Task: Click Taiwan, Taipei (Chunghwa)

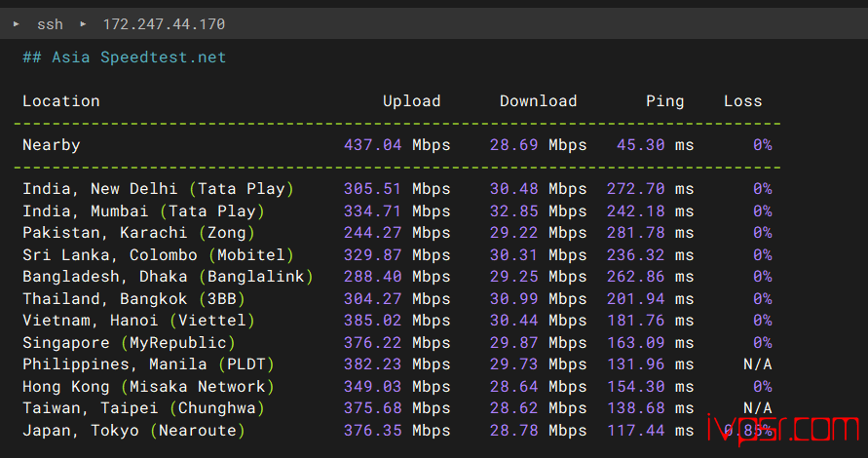Action: click(x=144, y=408)
